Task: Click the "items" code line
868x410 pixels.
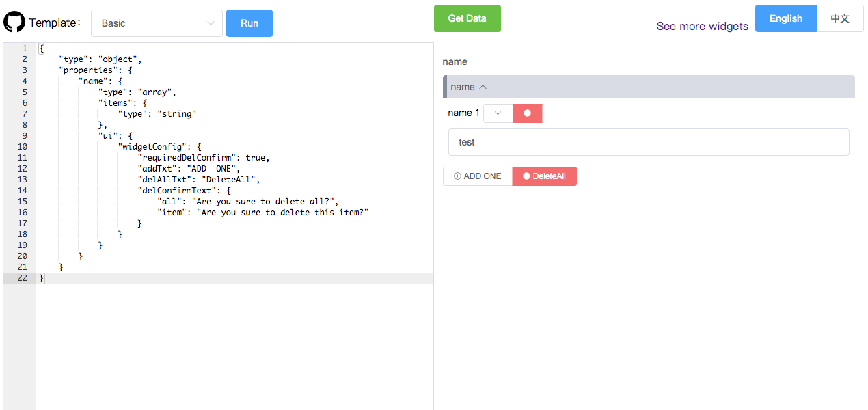Action: pyautogui.click(x=122, y=103)
